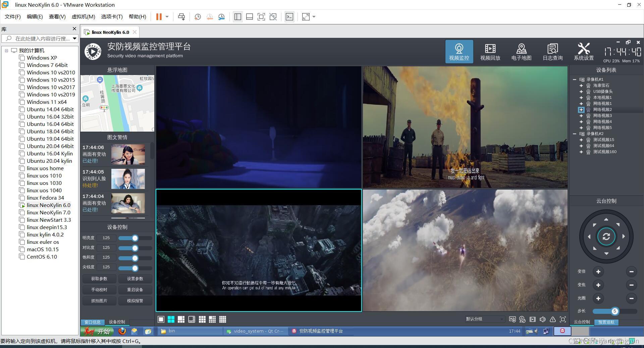Viewport: 644px width, 348px height.
Task: Adjust the 饱和度 saturation slider
Action: click(135, 258)
